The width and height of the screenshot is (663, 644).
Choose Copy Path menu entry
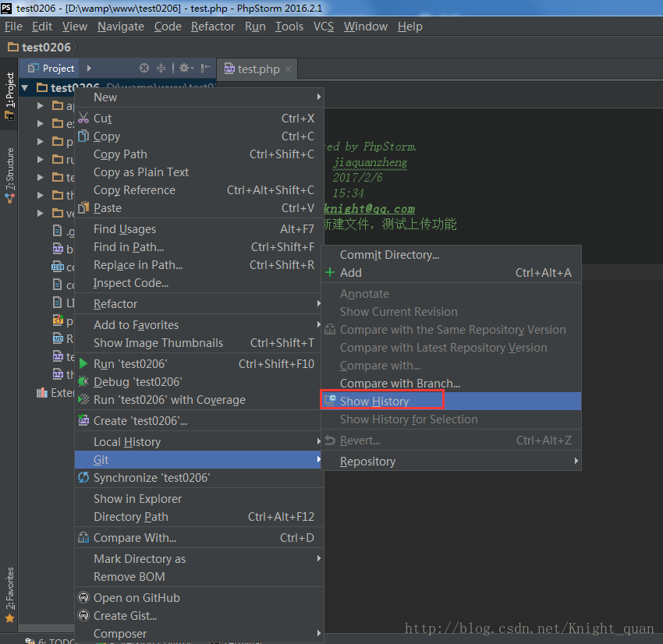(x=199, y=154)
